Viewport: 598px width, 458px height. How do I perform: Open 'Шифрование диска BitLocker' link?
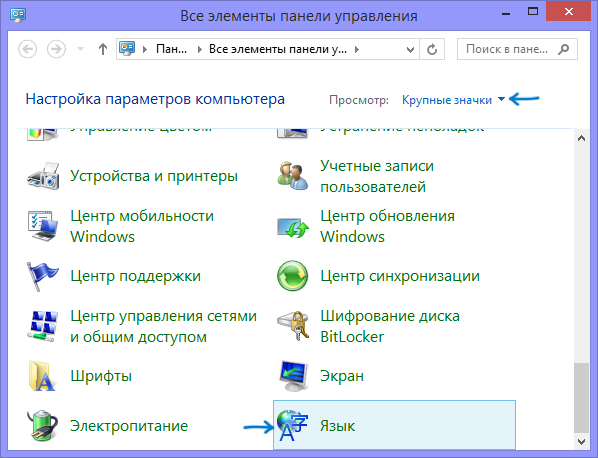pos(390,326)
